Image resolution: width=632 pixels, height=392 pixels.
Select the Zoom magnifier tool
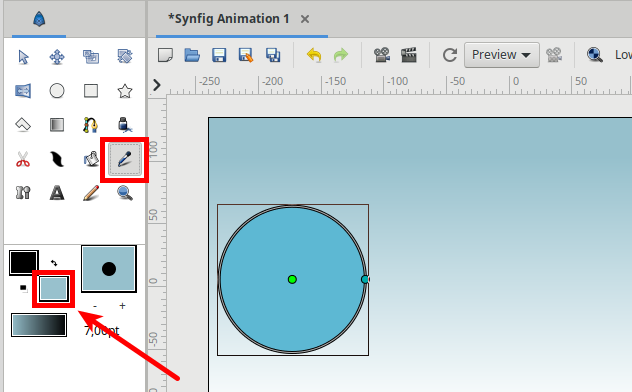[125, 193]
